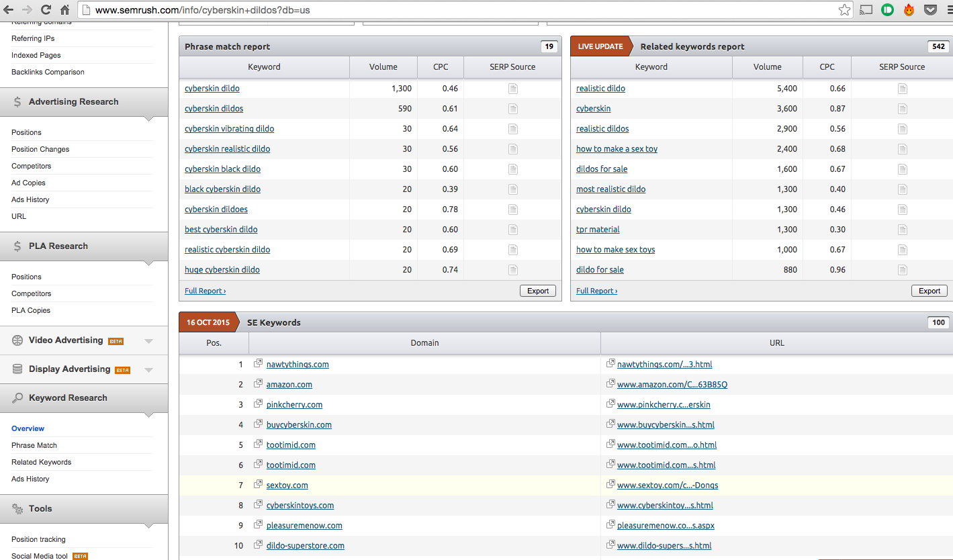The image size is (953, 560).
Task: Click the Pocket extension icon
Action: [x=930, y=10]
